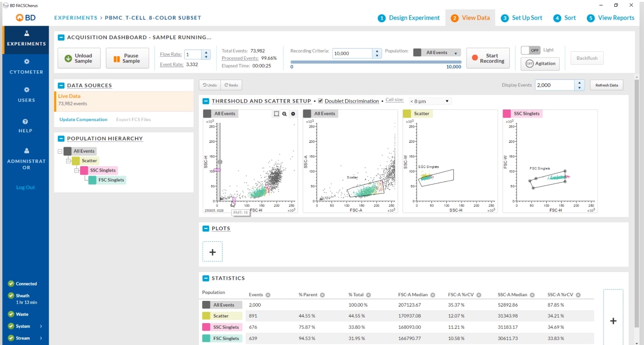Click Unload Sample button

coord(79,58)
